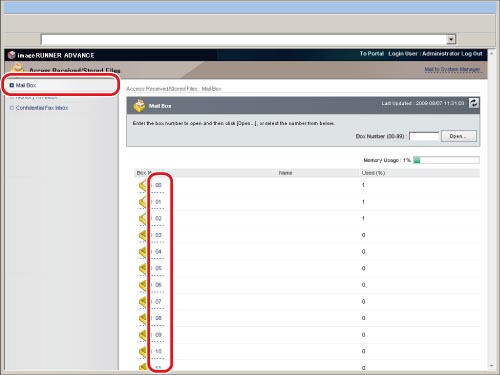Click the Mail Box header icon
This screenshot has height=375, width=500.
point(139,106)
